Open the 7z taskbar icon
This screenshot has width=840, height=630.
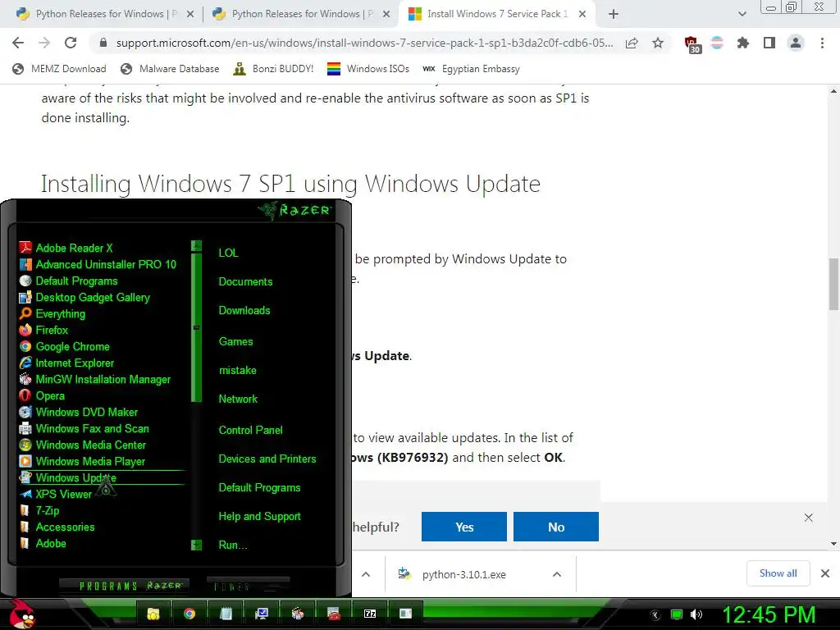pos(370,614)
